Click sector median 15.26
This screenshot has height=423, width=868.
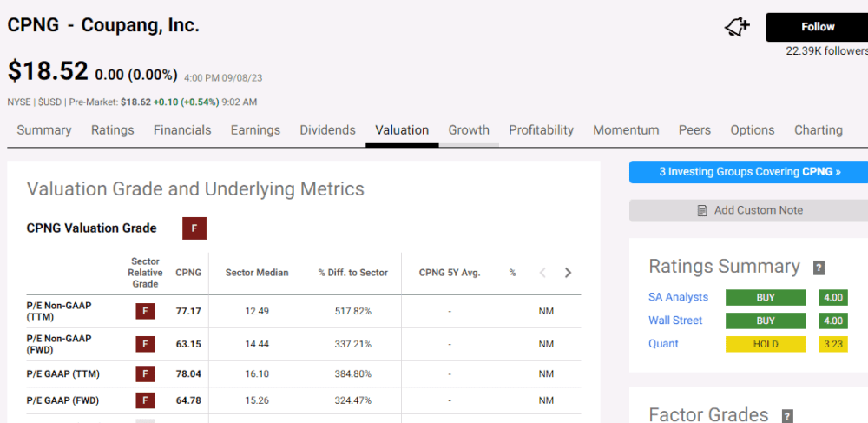point(257,400)
